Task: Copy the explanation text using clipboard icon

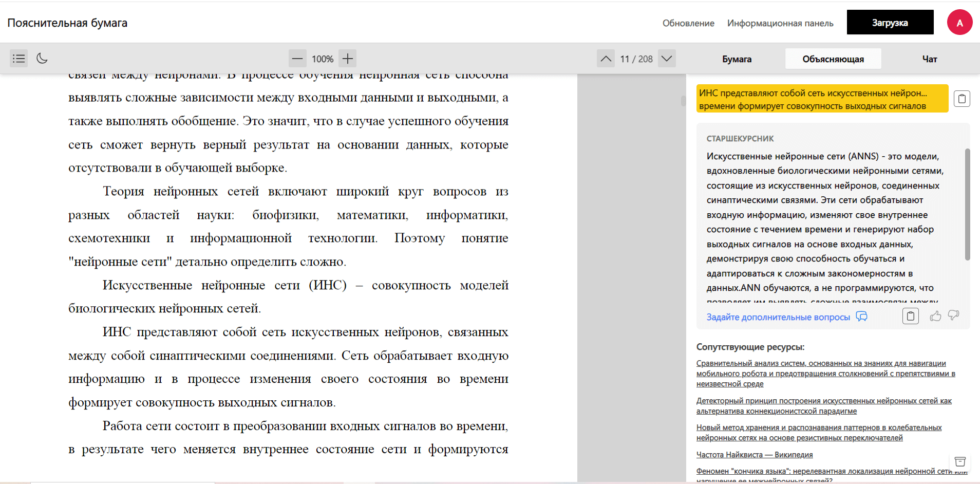Action: point(910,316)
